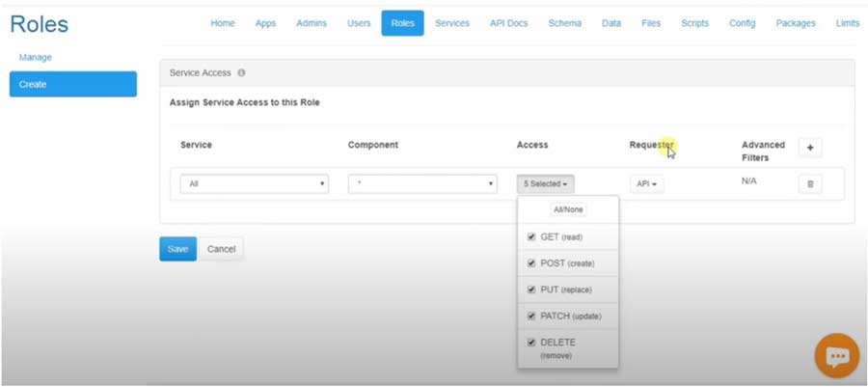
Task: Open the API requester dropdown
Action: (647, 183)
